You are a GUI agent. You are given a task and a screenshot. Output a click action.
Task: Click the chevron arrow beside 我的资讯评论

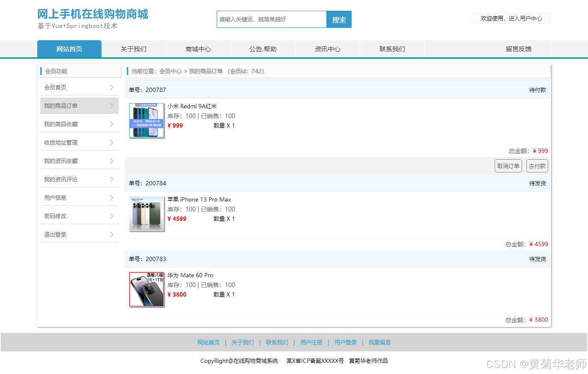pyautogui.click(x=111, y=179)
